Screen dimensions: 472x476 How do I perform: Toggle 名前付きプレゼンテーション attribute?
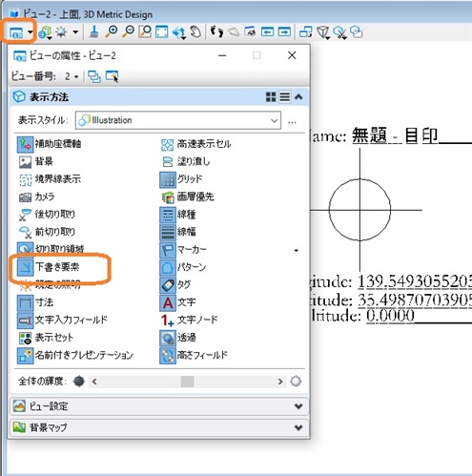(75, 355)
